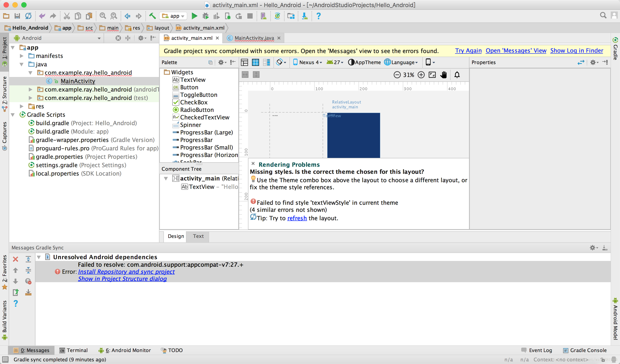The width and height of the screenshot is (620, 364).
Task: Expand the res folder in project tree
Action: 22,106
